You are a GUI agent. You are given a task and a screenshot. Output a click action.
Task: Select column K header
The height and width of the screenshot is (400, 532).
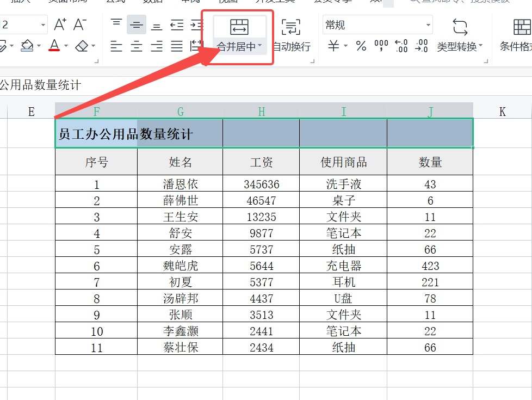point(503,112)
